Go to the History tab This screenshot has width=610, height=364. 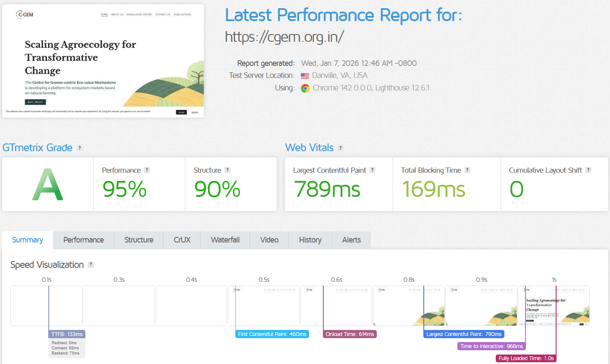(x=310, y=240)
